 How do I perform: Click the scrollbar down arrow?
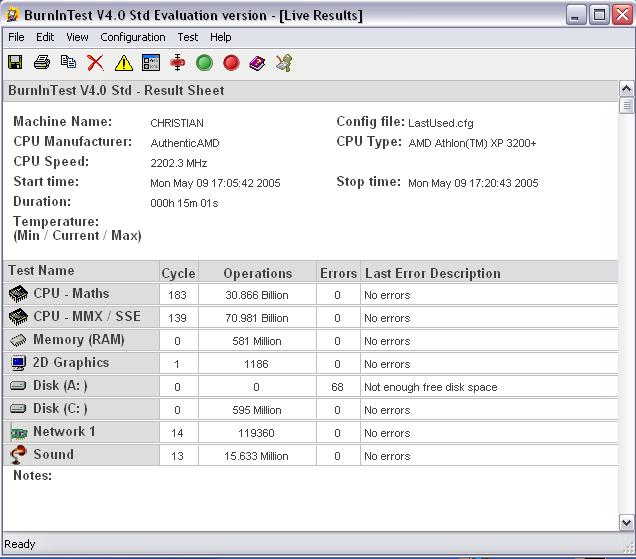[x=626, y=522]
